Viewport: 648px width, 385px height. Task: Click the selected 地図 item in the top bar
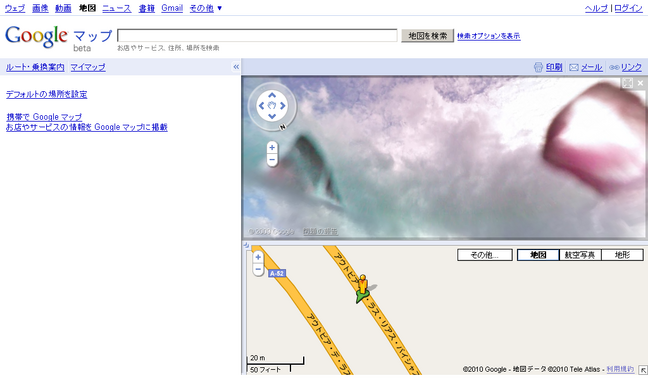87,8
